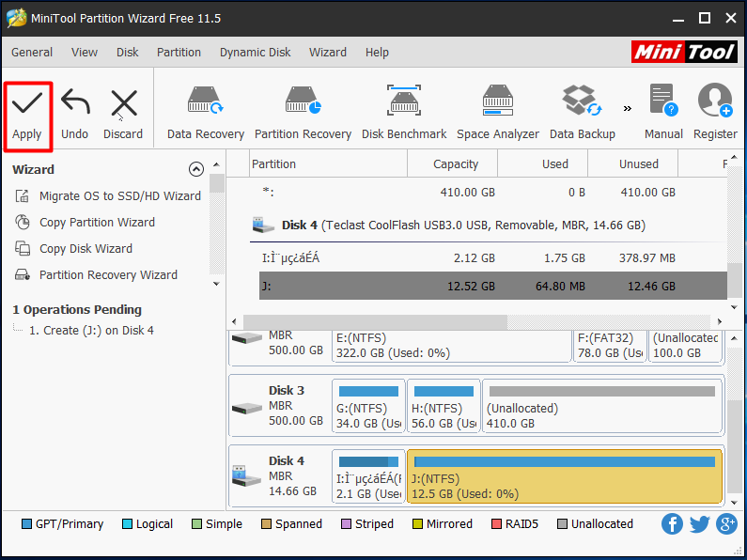Click the GPT/Primary legend color swatch

coord(26,524)
